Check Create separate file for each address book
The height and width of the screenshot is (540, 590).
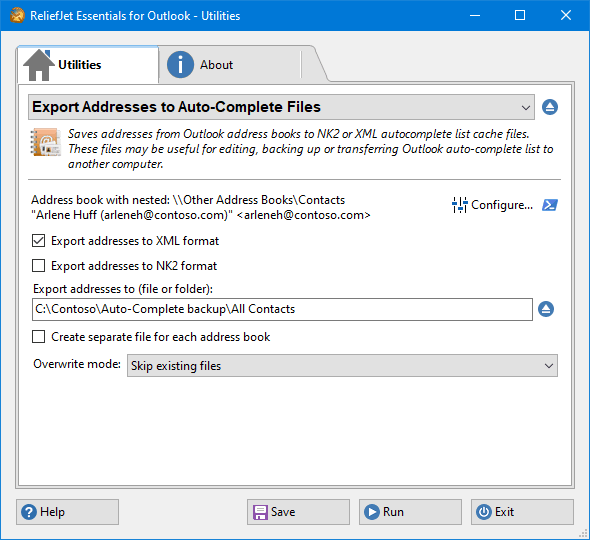click(x=38, y=337)
